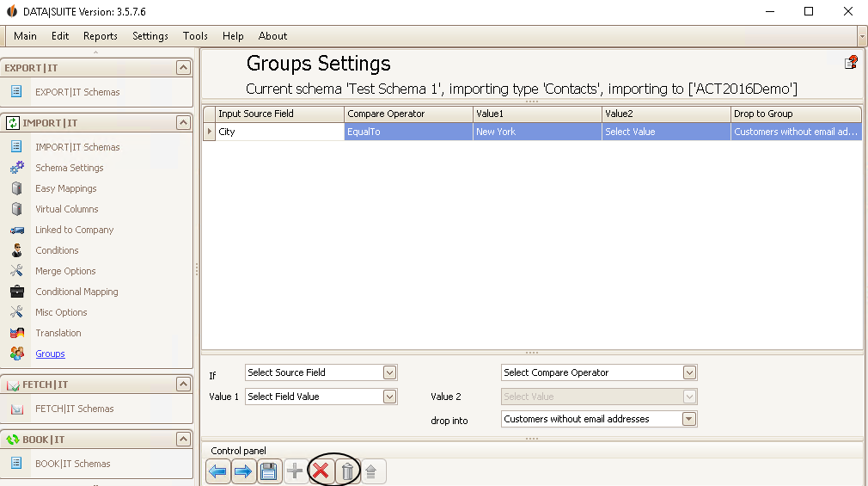Screen dimensions: 868x486
Task: Click the back arrow in Control panel
Action: [218, 471]
